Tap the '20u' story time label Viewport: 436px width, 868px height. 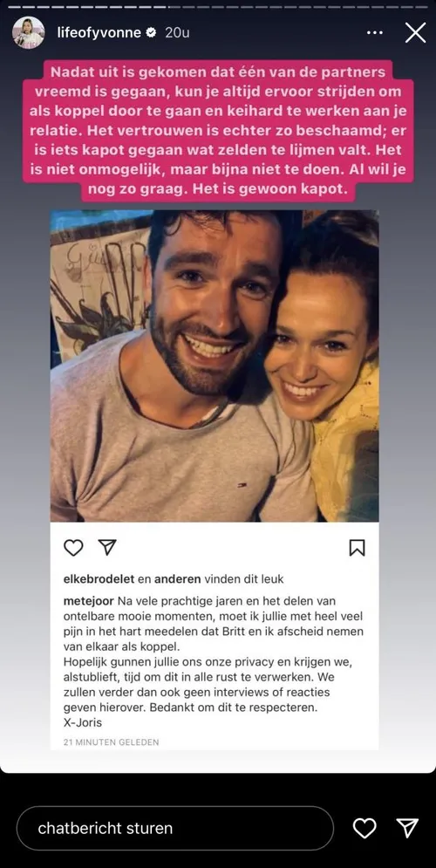(x=177, y=32)
